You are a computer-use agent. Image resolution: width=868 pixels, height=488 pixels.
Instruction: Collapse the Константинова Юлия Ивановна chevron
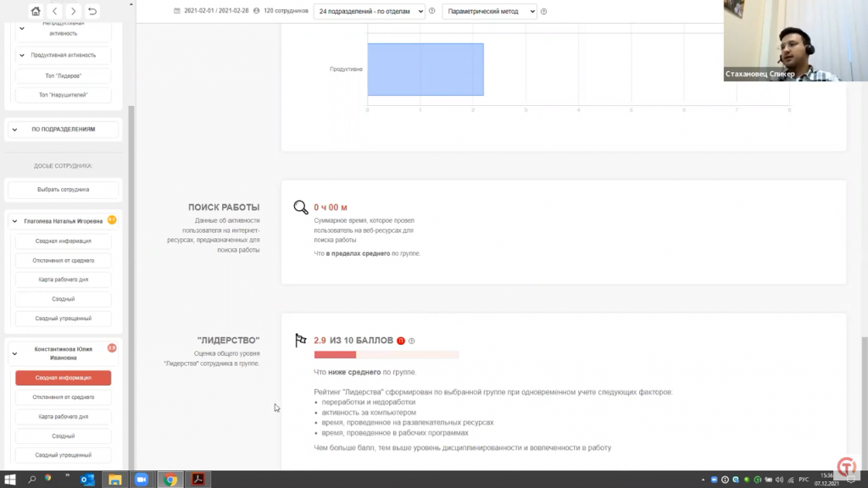click(x=15, y=353)
